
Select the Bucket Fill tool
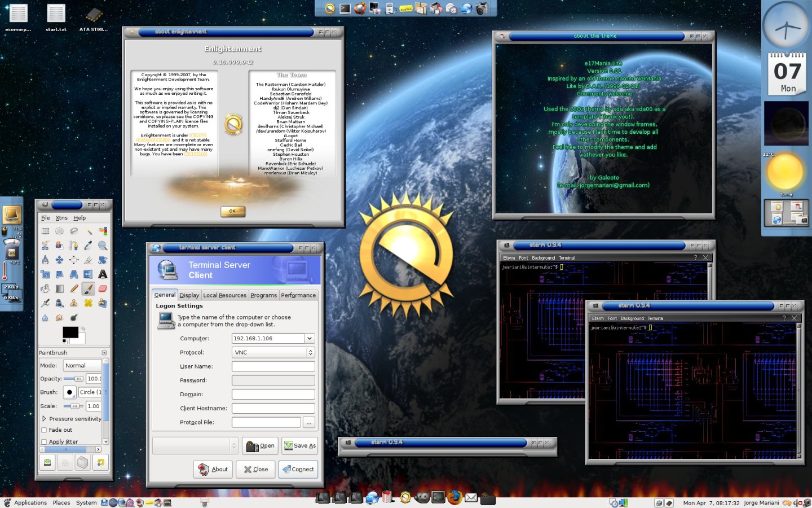click(45, 288)
